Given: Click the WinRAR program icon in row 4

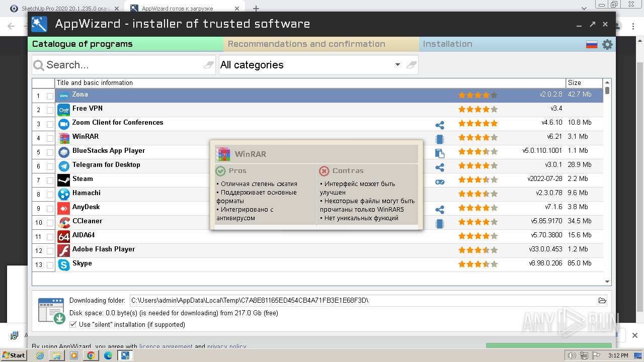Looking at the screenshot, I should click(64, 138).
